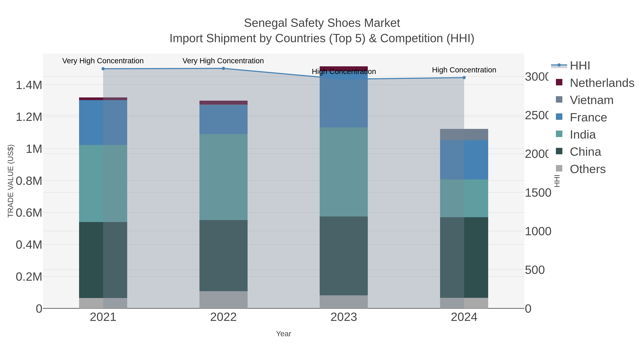Click the 1500 right HHI axis tick
The image size is (644, 362).
click(x=538, y=193)
